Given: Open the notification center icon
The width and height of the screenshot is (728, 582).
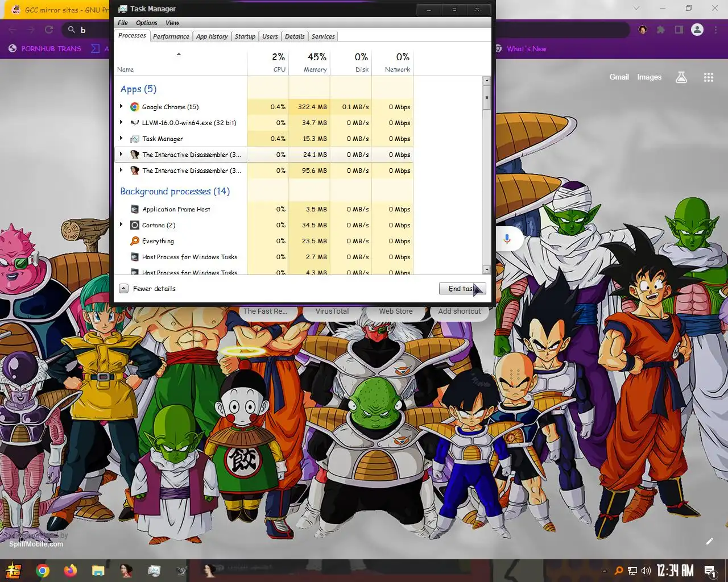Looking at the screenshot, I should click(x=710, y=571).
